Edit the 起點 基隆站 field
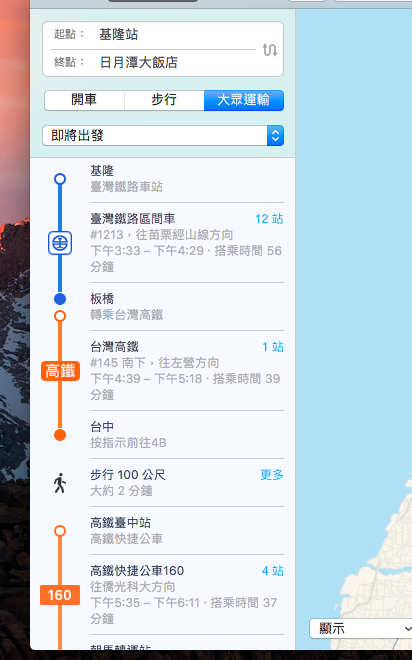This screenshot has width=412, height=660. pyautogui.click(x=154, y=35)
